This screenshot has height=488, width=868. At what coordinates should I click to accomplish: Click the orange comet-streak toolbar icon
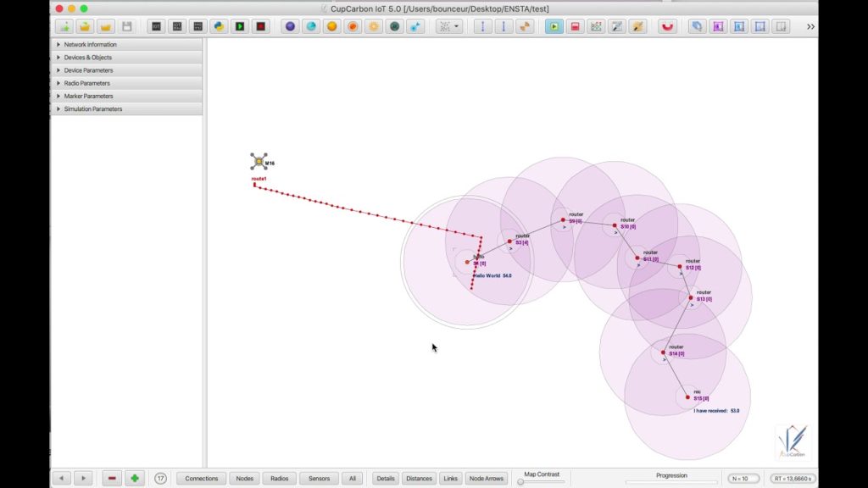click(637, 26)
